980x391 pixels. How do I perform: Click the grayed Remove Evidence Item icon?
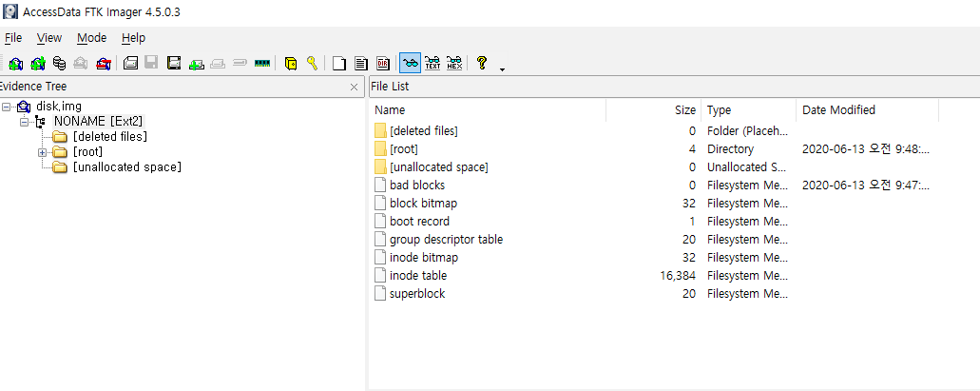tap(81, 63)
